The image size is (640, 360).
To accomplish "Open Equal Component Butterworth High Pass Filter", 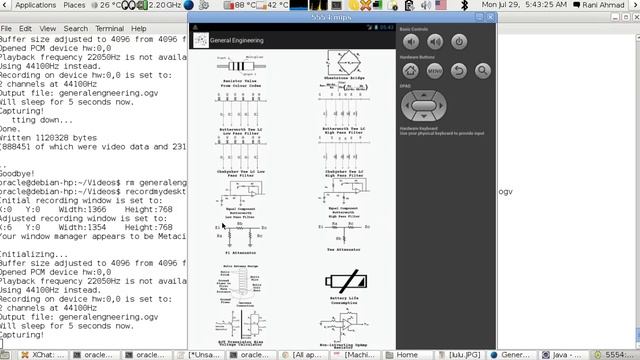I will click(344, 198).
